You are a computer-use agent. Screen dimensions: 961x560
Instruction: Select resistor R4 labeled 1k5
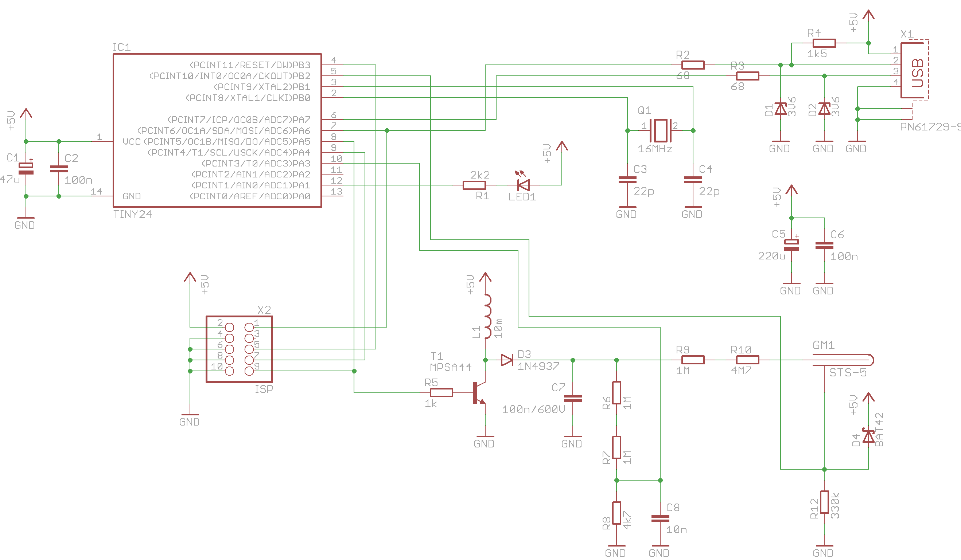point(824,43)
